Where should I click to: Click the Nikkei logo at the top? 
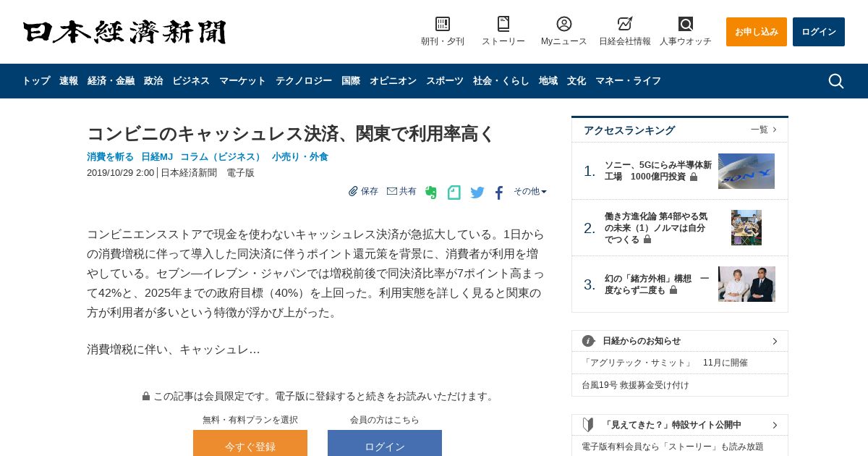(124, 32)
